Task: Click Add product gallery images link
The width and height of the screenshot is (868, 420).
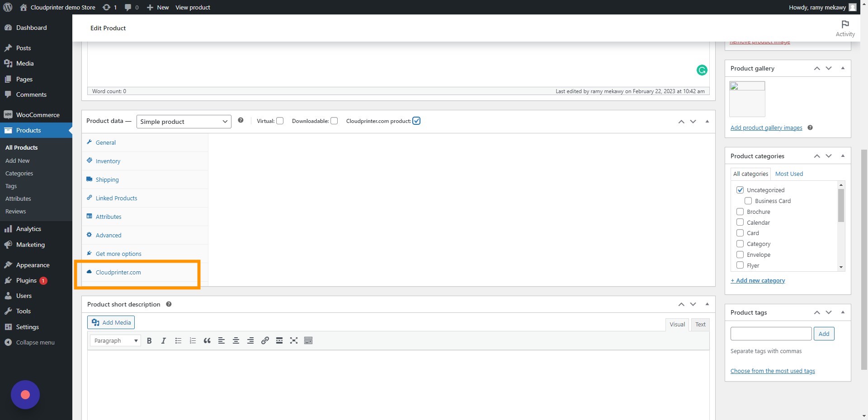Action: click(766, 127)
